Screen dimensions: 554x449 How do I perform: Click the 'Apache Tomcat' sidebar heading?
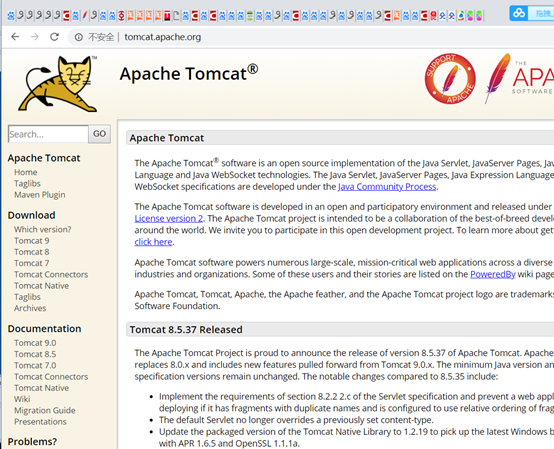[x=44, y=158]
